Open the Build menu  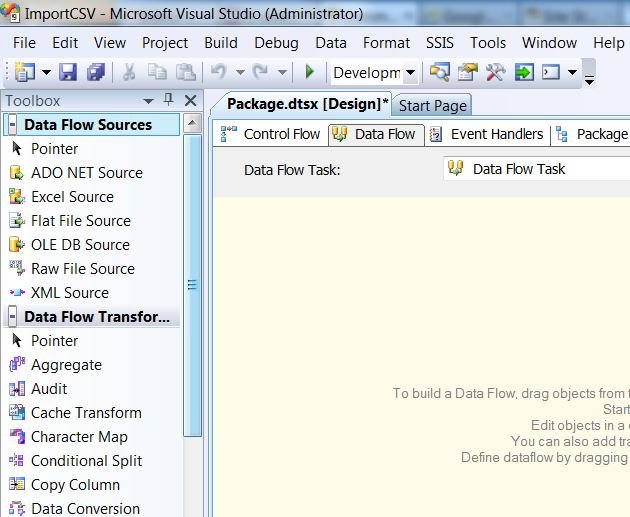coord(221,43)
